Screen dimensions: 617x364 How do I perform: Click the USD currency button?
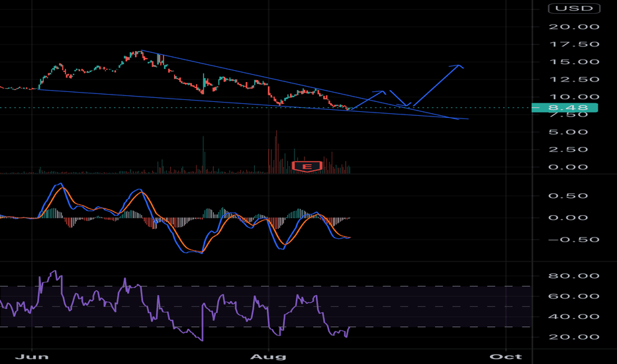(574, 8)
